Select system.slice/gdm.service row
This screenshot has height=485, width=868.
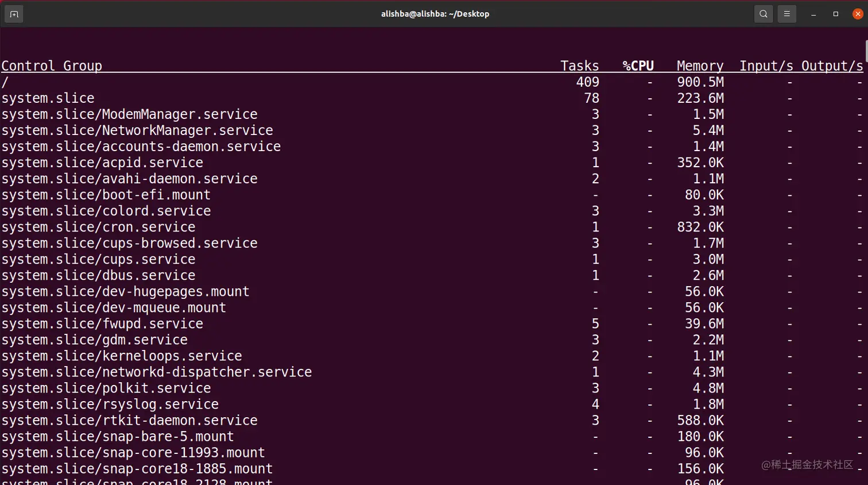(x=432, y=340)
